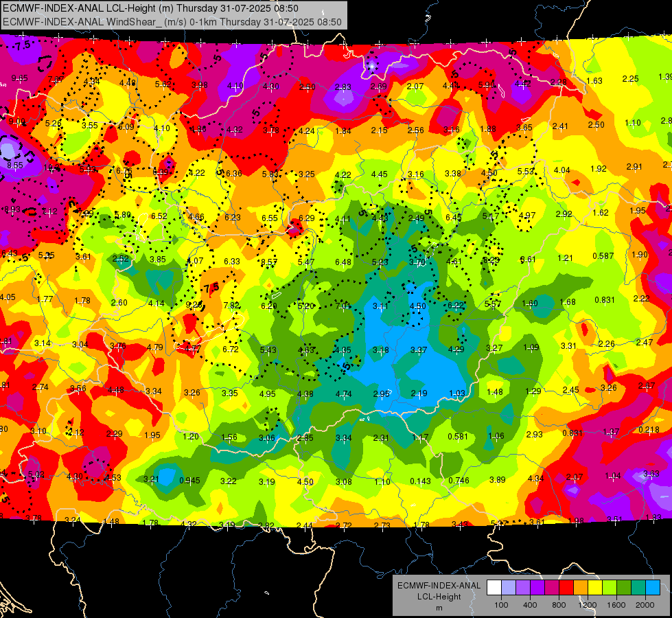The height and width of the screenshot is (618, 672).
Task: Click the medium purple swatch left of the 400 tick
Action: coord(523,587)
